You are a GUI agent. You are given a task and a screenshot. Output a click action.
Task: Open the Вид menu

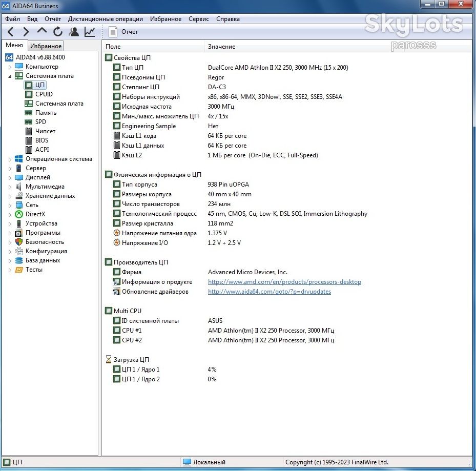tap(32, 19)
